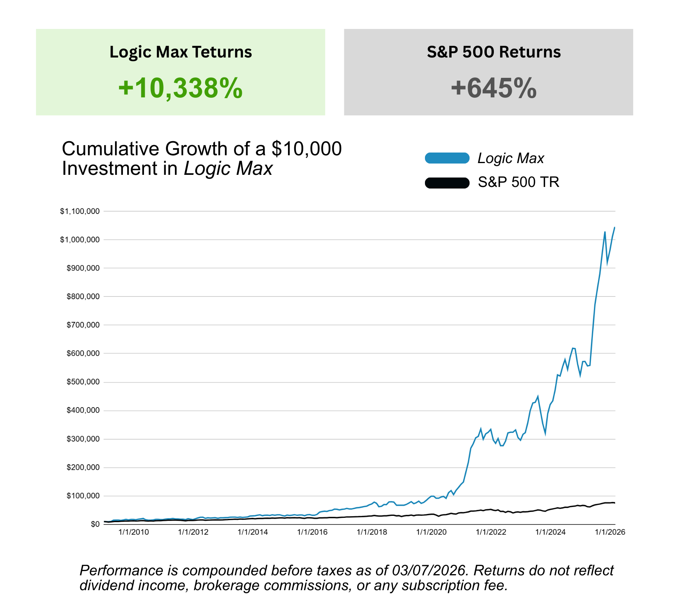
Task: Select the S&P 500 TR legend label
Action: pos(518,182)
